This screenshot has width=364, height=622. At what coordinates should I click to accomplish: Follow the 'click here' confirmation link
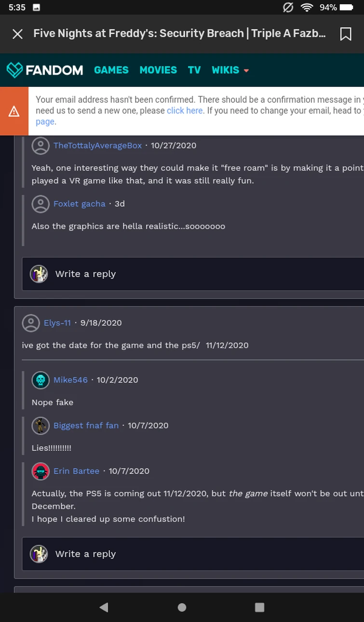(185, 111)
